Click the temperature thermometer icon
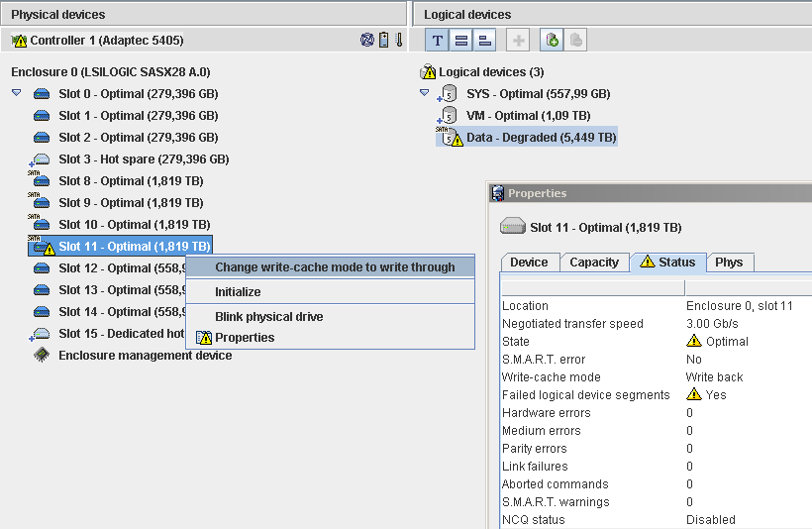 point(398,41)
